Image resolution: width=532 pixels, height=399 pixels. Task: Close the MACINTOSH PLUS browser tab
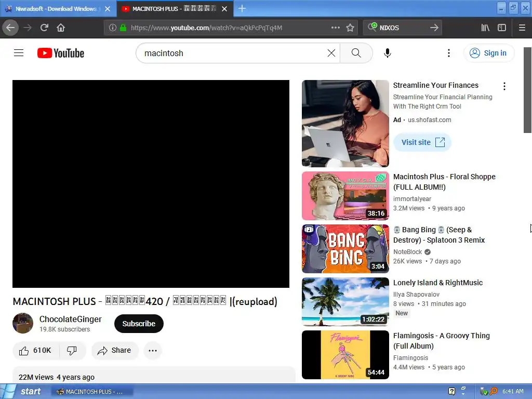224,9
